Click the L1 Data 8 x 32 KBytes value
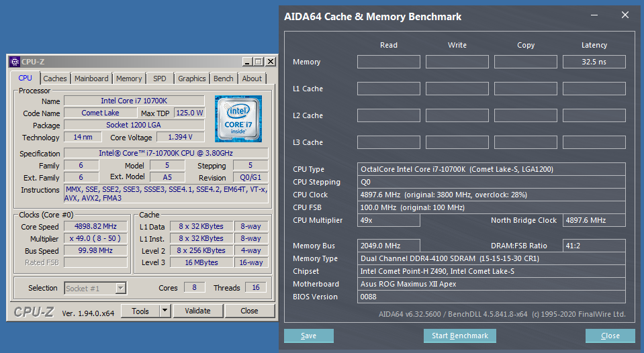Viewport: 644px width, 353px height. pos(201,226)
